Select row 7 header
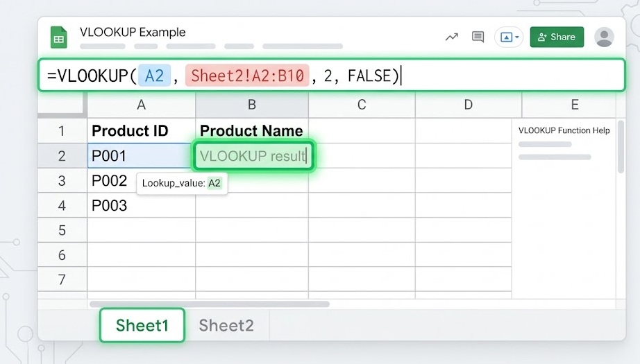Screen dimensions: 640x364 pos(62,279)
